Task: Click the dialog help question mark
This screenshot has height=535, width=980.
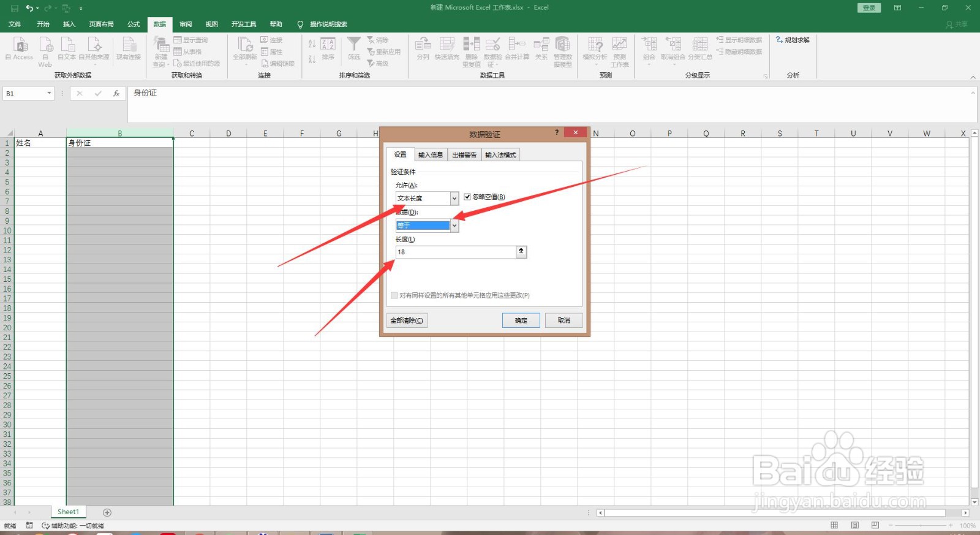Action: (557, 132)
